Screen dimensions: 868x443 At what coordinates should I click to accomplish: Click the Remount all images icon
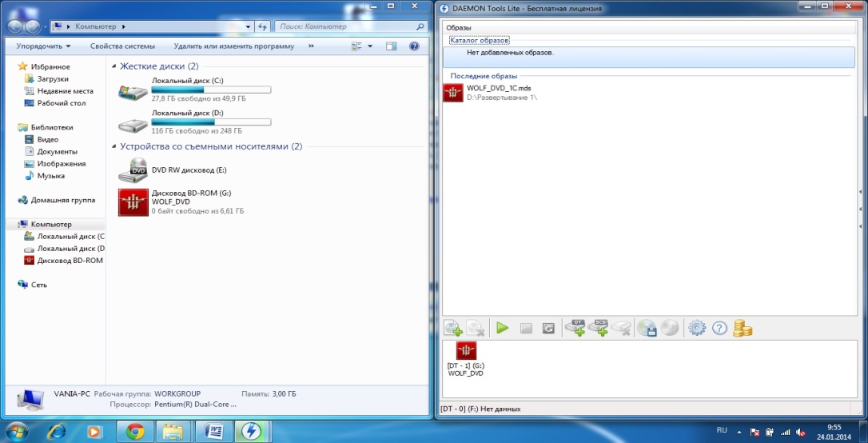coord(548,329)
